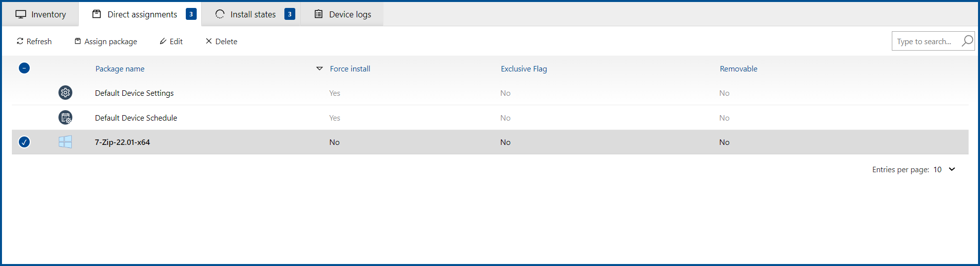Image resolution: width=980 pixels, height=266 pixels.
Task: Click the calendar icon for Default Device Schedule
Action: (65, 118)
